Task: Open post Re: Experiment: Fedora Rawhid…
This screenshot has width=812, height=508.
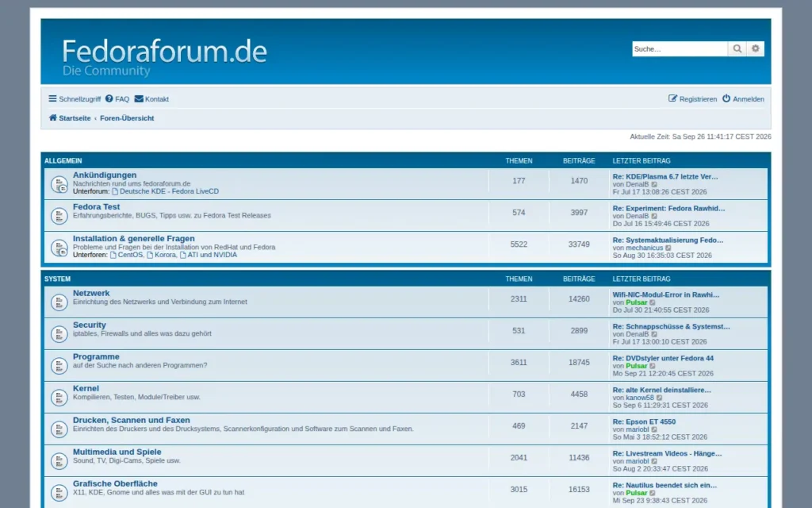Action: point(668,209)
